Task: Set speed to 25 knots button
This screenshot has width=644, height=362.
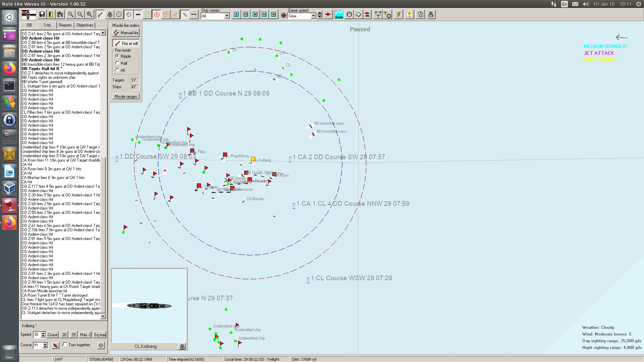Action: coord(73,335)
